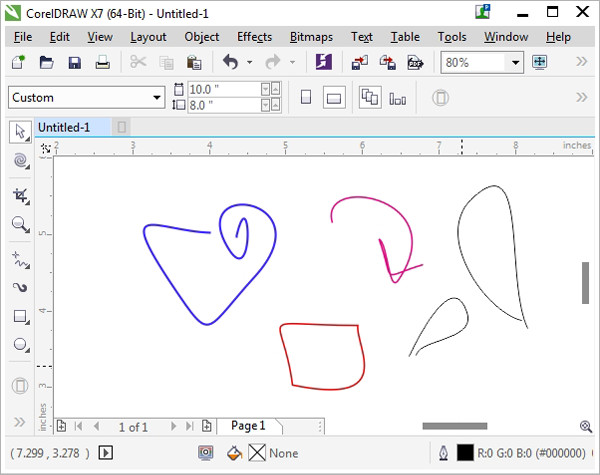Expand status bar coordinates flyout arrow
This screenshot has height=475, width=600.
[x=106, y=453]
